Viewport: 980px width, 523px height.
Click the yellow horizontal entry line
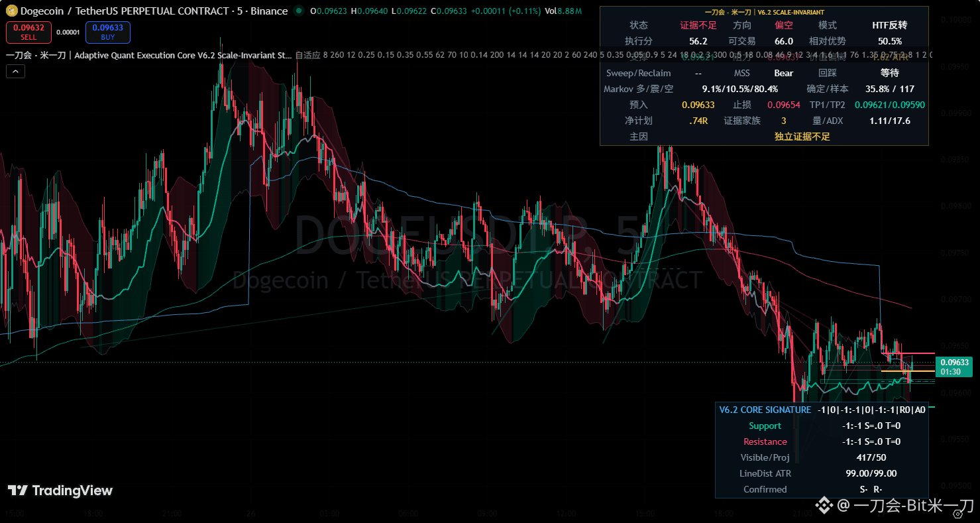[x=907, y=371]
